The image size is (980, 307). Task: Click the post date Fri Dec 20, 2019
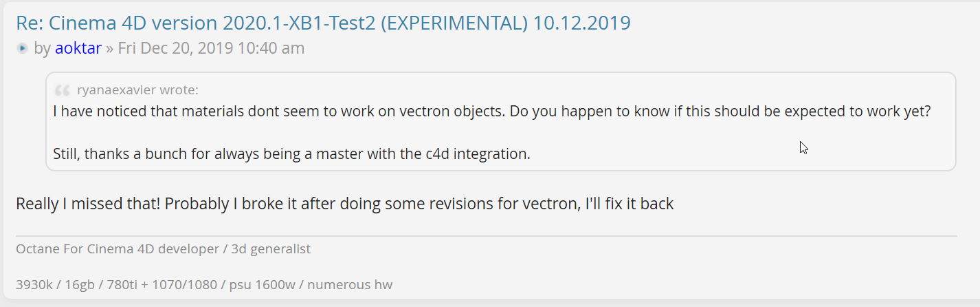[211, 48]
